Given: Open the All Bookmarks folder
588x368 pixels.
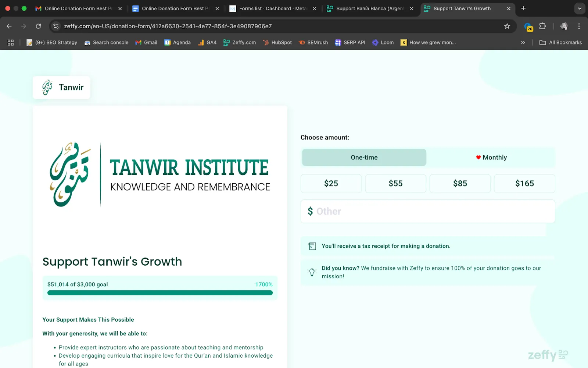Looking at the screenshot, I should (x=560, y=43).
